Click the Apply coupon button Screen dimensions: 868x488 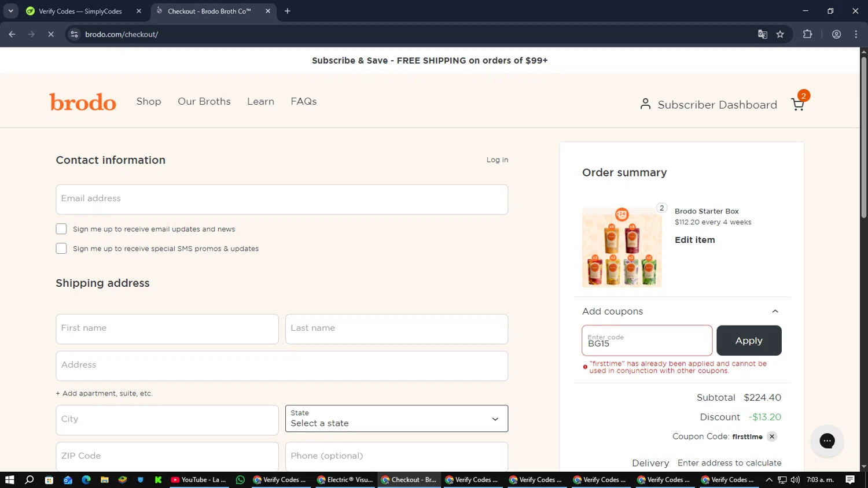pyautogui.click(x=749, y=341)
